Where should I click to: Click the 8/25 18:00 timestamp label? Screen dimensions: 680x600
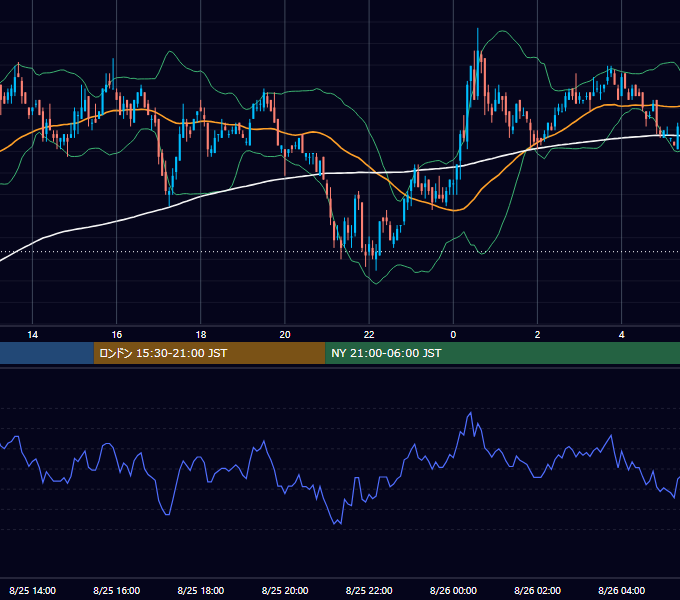pos(201,590)
